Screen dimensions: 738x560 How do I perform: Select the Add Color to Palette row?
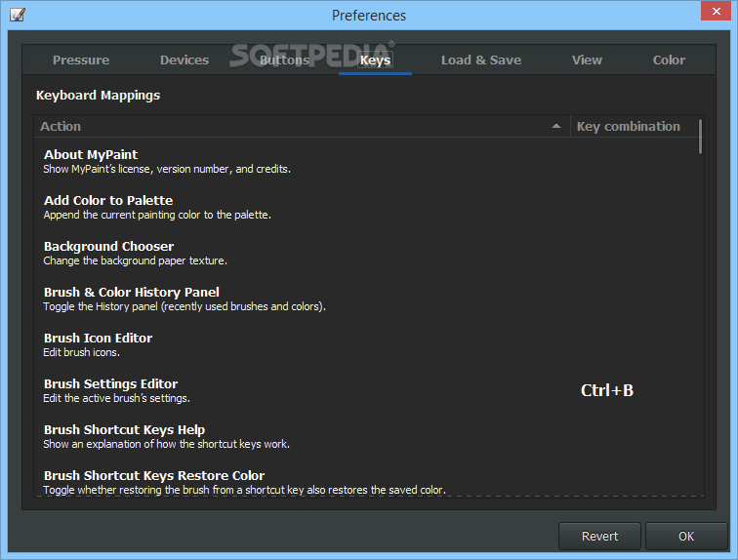[369, 208]
